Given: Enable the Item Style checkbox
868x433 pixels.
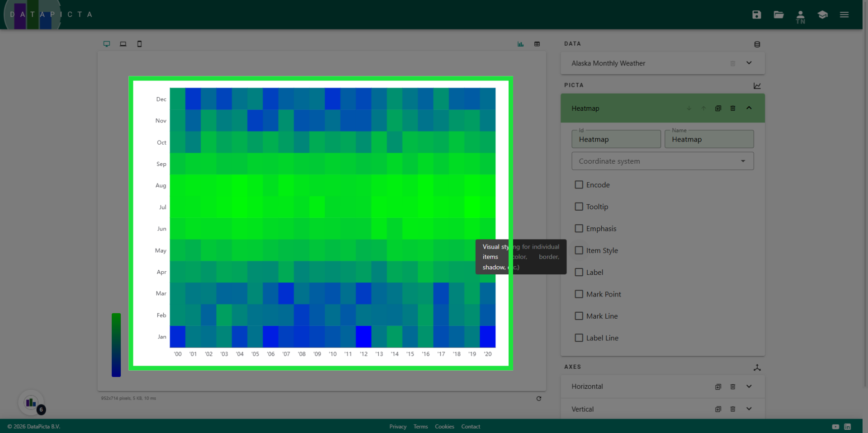Looking at the screenshot, I should [579, 250].
